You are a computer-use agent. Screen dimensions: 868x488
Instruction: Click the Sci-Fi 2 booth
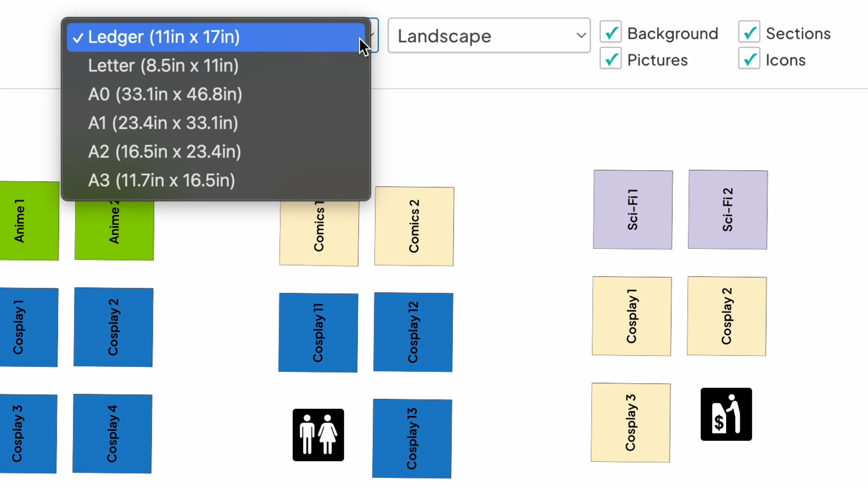point(728,210)
